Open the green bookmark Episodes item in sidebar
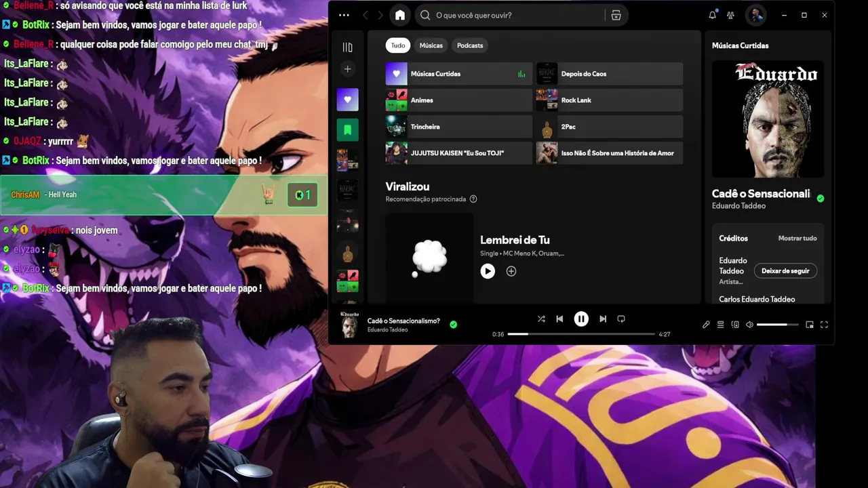 [347, 129]
